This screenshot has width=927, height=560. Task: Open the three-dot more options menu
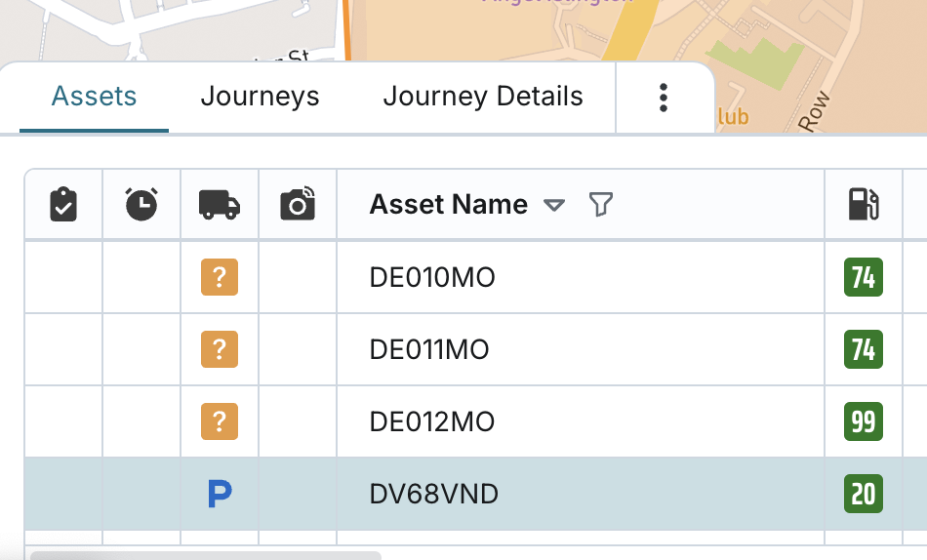(664, 98)
